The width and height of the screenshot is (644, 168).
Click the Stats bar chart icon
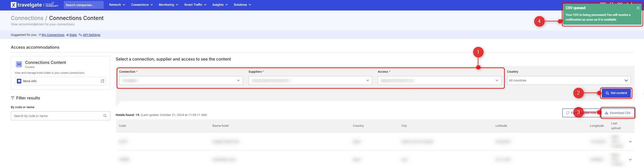68,35
